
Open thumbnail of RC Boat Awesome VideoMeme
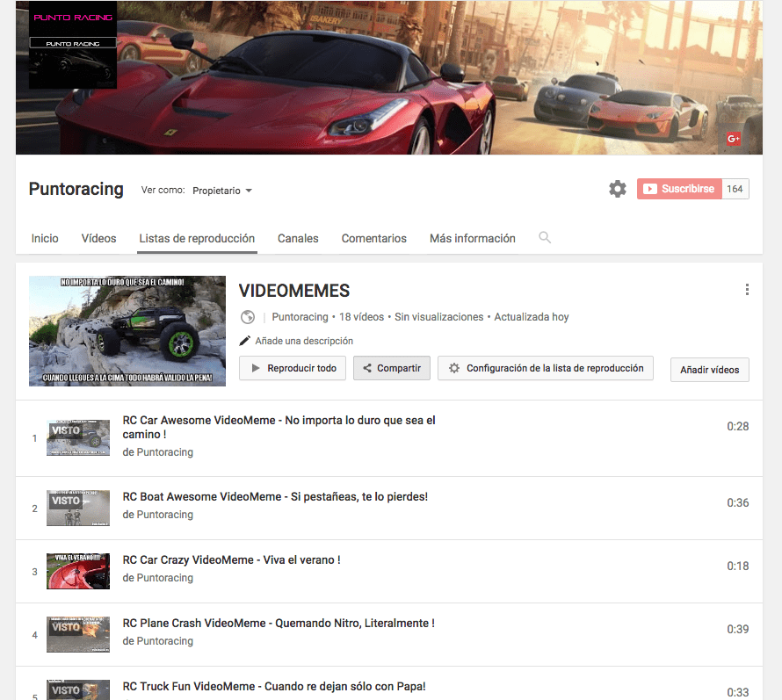pos(78,508)
